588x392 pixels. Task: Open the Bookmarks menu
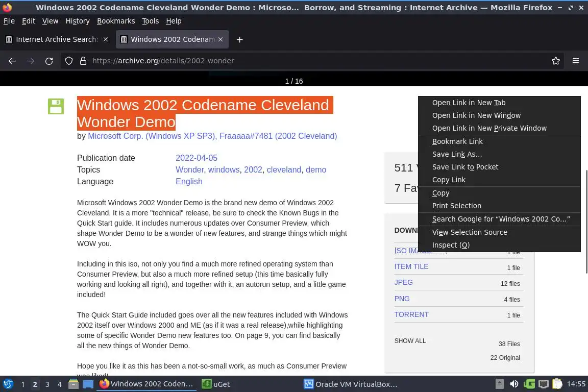point(116,21)
